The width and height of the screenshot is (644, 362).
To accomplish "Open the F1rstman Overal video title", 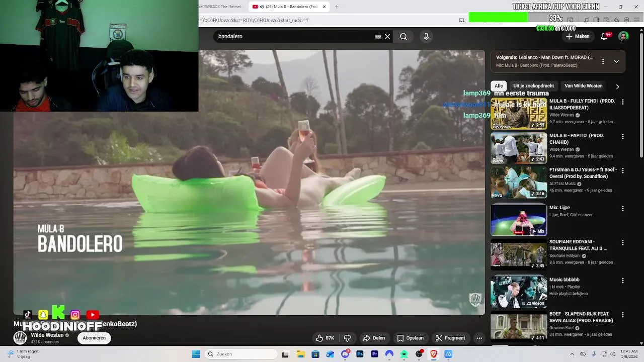I will pos(583,173).
